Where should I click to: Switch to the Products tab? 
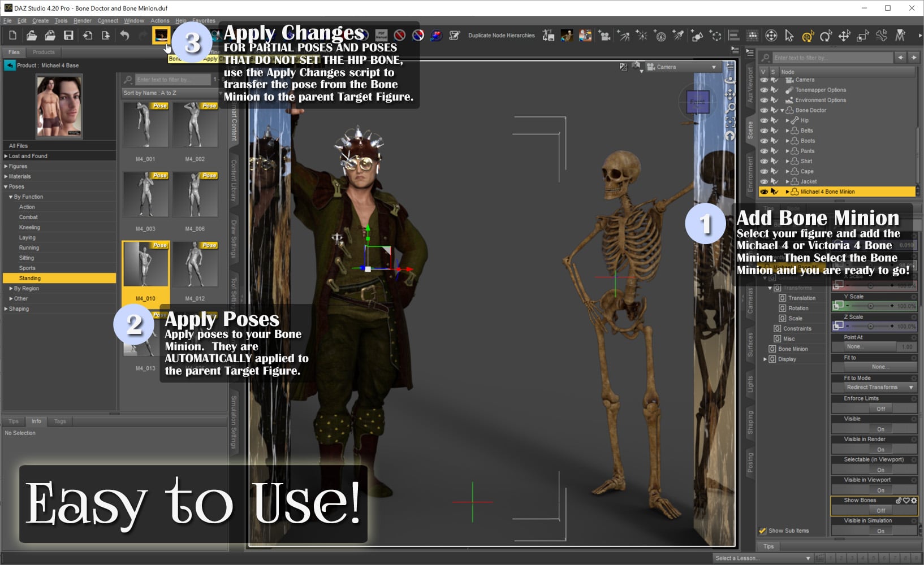tap(44, 52)
